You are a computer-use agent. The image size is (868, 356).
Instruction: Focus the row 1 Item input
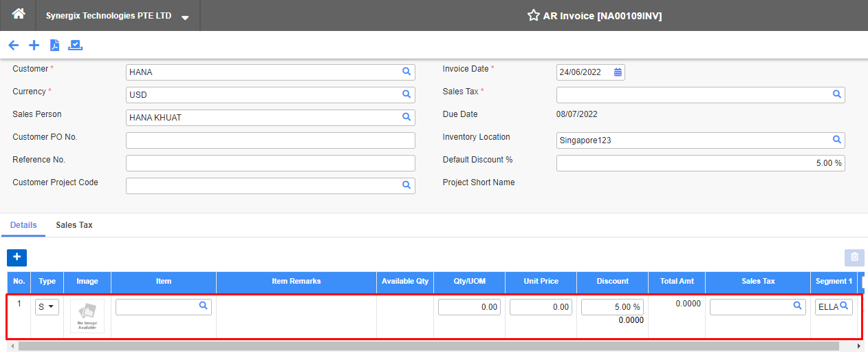tap(164, 306)
